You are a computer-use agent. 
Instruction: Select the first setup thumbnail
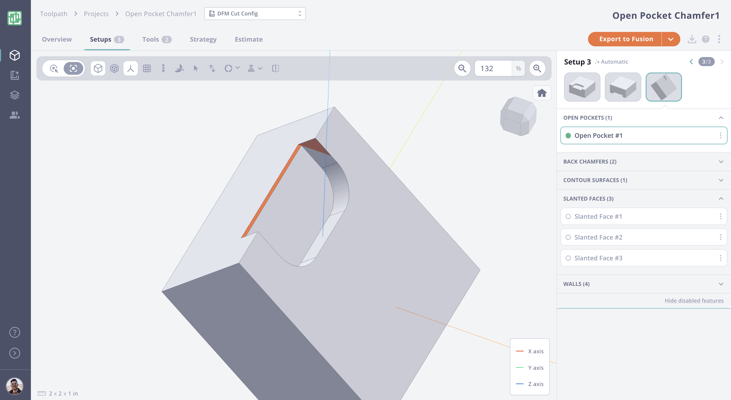(x=582, y=87)
